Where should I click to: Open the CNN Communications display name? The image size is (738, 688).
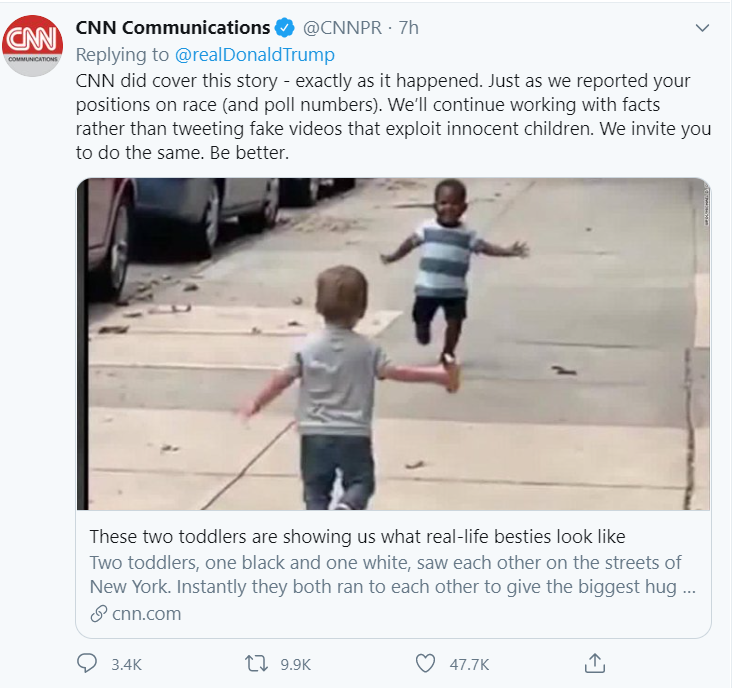(x=172, y=28)
